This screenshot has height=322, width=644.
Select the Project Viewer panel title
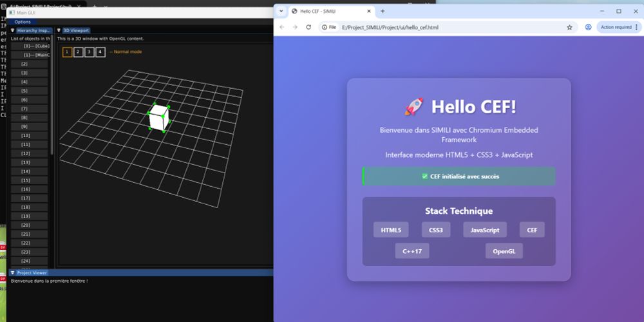click(x=32, y=272)
